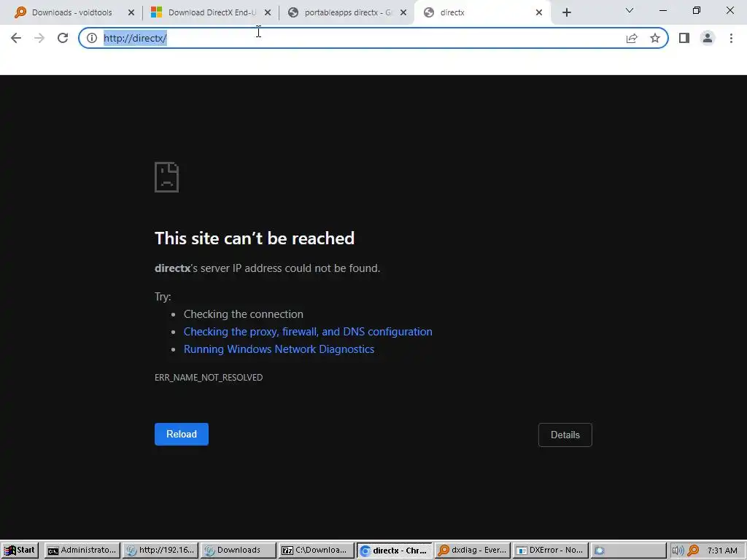Switch to Downloads taskbar window

coord(239,551)
